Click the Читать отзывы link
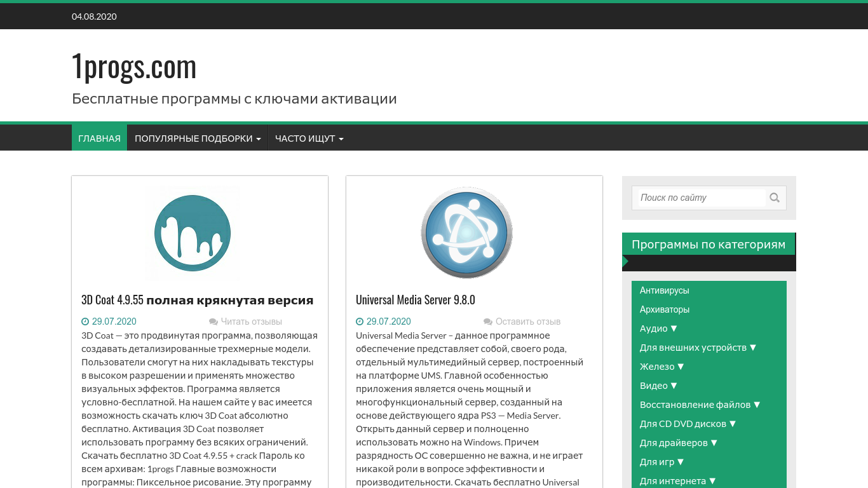This screenshot has height=488, width=868. point(251,322)
